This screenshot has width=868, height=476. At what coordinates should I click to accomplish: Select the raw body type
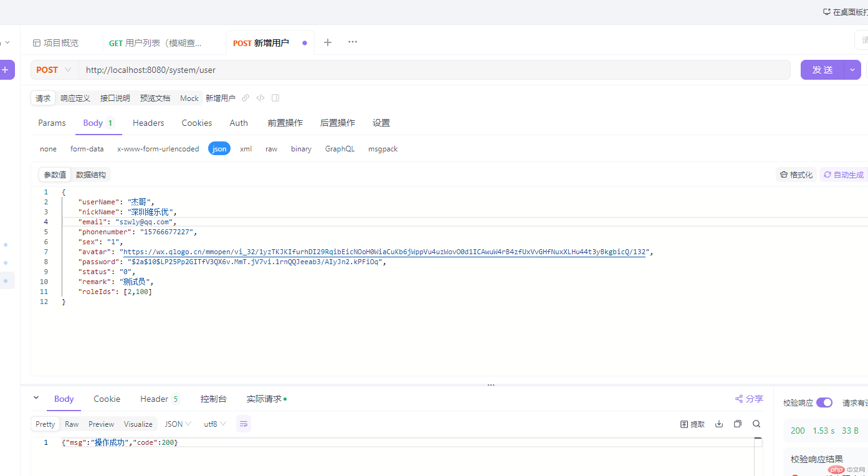(271, 149)
